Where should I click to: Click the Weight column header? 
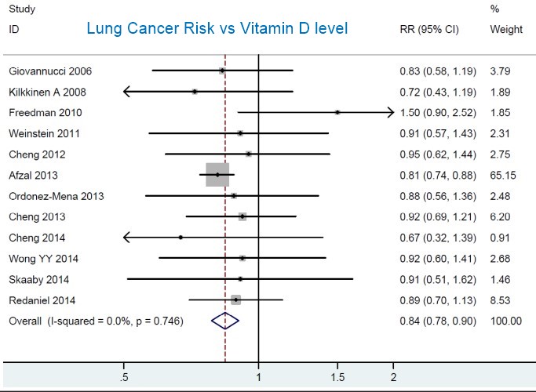pos(505,30)
